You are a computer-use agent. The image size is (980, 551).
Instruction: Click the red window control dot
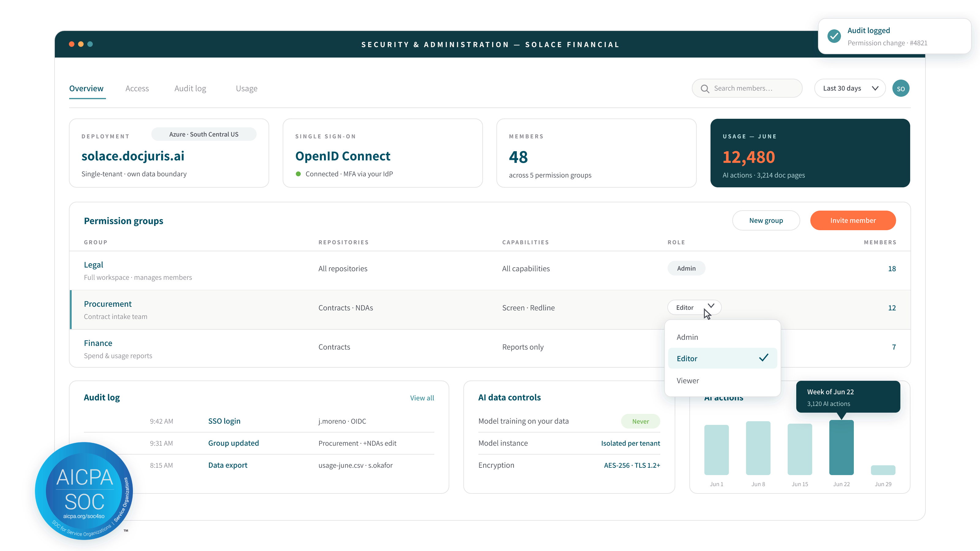72,44
